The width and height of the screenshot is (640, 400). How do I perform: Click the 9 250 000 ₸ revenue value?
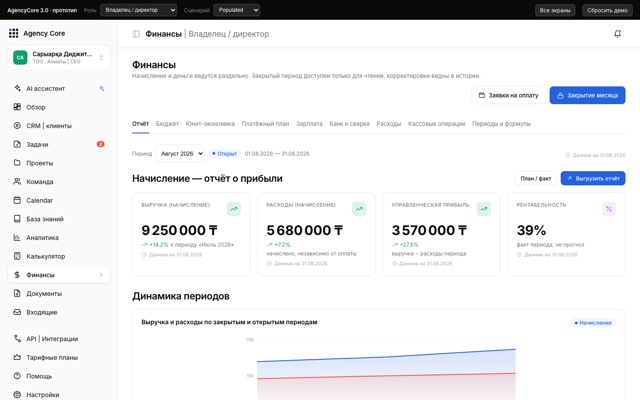pos(180,230)
